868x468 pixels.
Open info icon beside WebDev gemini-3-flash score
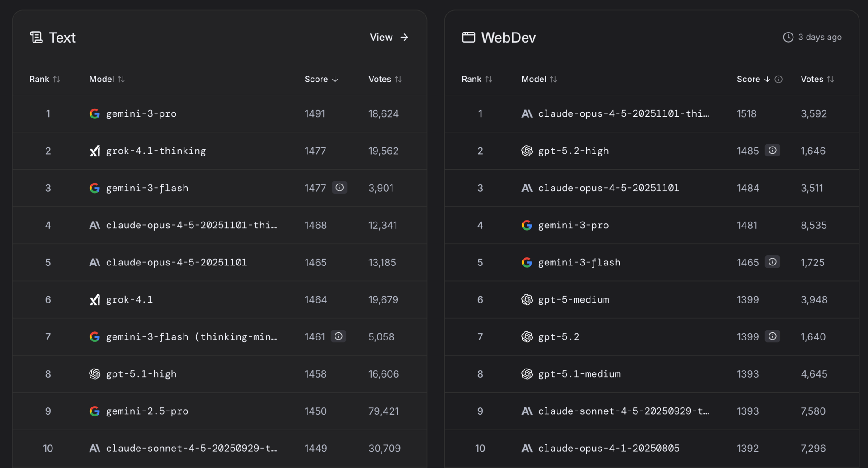click(x=773, y=262)
